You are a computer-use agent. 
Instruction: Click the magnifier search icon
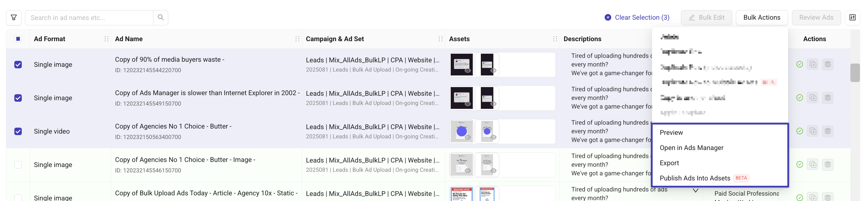pos(161,18)
